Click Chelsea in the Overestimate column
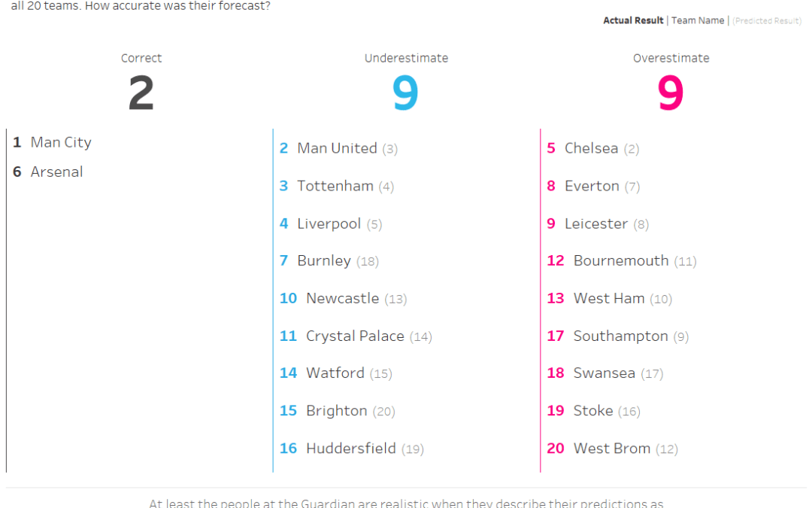This screenshot has height=508, width=812. (591, 148)
